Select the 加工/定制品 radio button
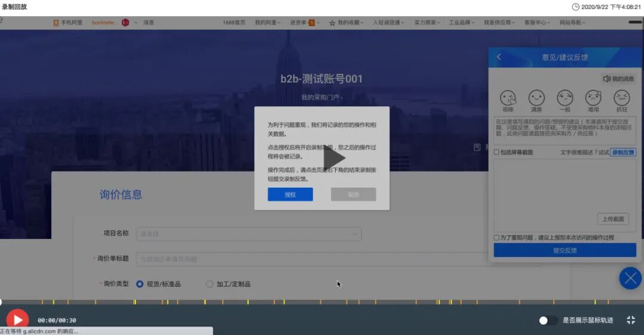The image size is (644, 335). [x=209, y=284]
